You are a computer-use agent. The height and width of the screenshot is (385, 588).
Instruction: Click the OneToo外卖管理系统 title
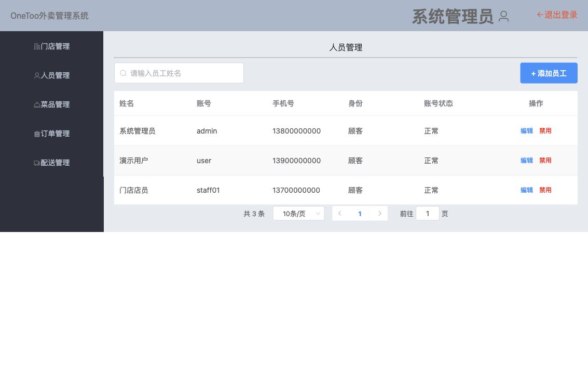tap(49, 16)
